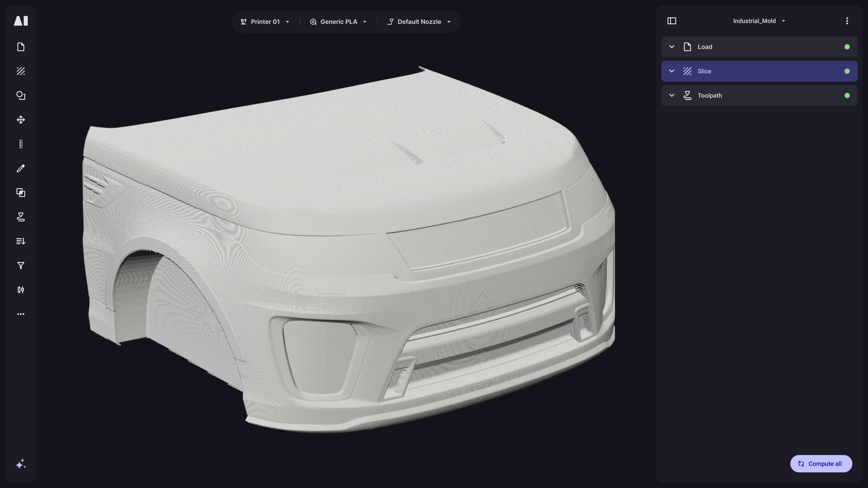The width and height of the screenshot is (868, 488).
Task: Open the three-dot more tools menu in sidebar
Action: coord(21,314)
